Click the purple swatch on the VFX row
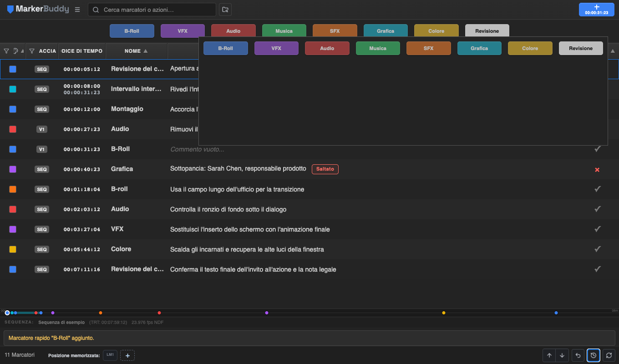The height and width of the screenshot is (364, 619). [13, 229]
